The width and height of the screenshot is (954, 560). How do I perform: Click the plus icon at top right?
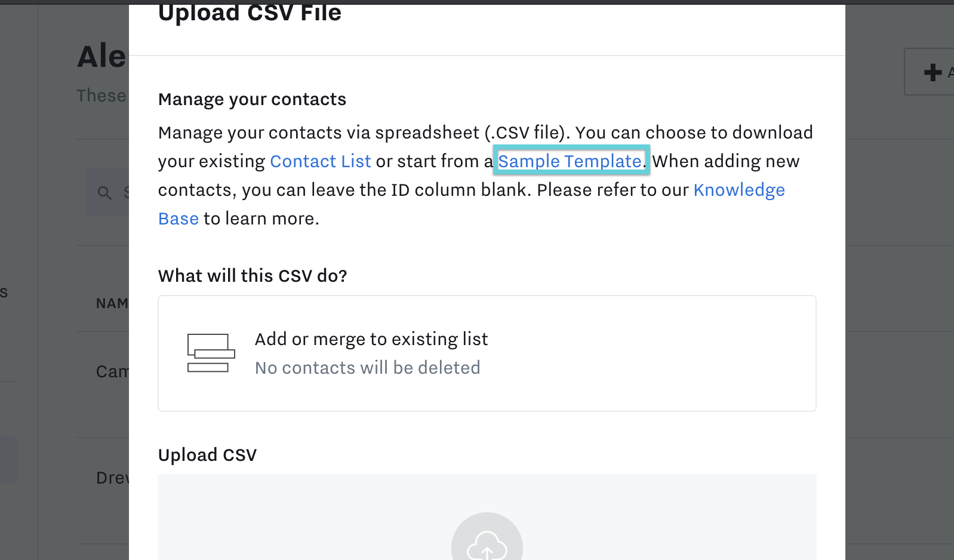[x=933, y=73]
